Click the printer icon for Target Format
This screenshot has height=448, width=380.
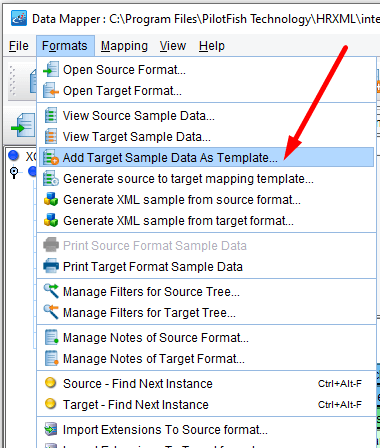(51, 267)
